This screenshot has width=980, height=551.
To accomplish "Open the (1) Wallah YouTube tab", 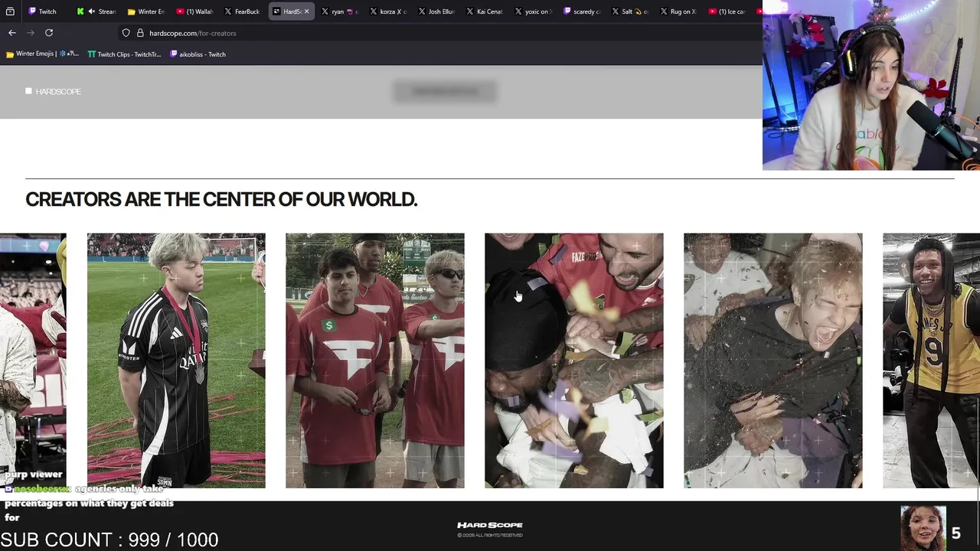I will 194,11.
